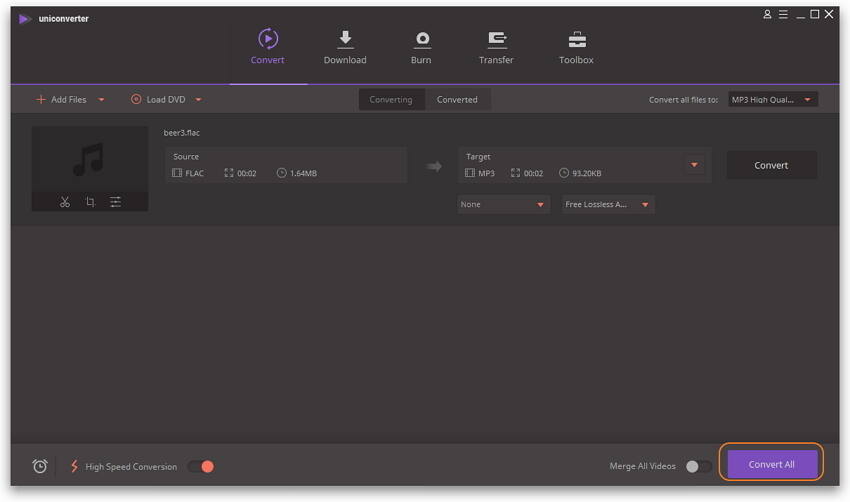
Task: Click the source file size clock icon
Action: [x=281, y=173]
